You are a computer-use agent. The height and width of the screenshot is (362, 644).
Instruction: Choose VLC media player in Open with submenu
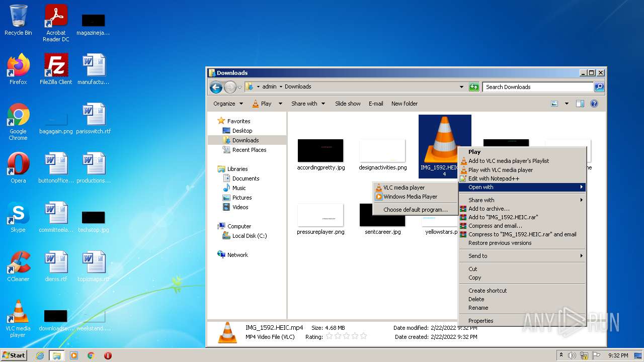click(415, 188)
